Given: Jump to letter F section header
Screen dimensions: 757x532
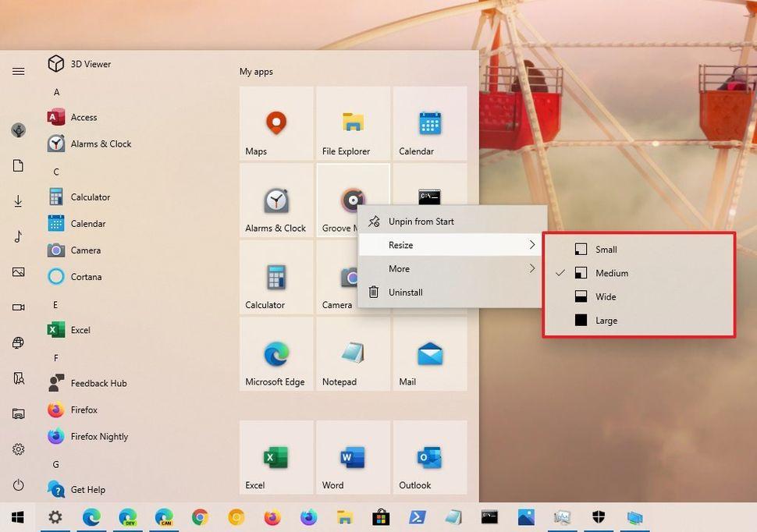Looking at the screenshot, I should 56,358.
